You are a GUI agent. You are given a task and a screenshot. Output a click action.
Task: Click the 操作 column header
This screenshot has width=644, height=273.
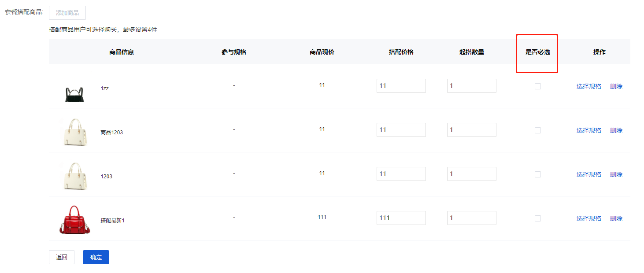pos(600,52)
